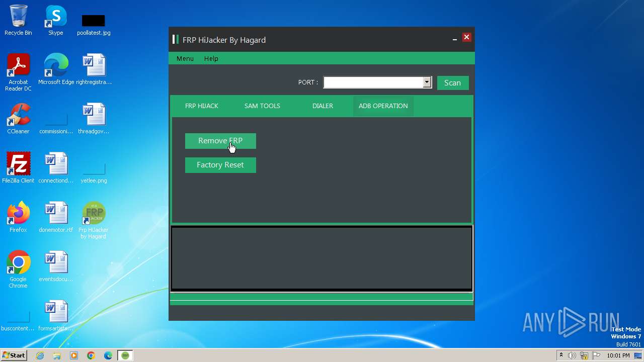Select poollatest.jpg desktop file
The height and width of the screenshot is (362, 644).
(x=94, y=25)
